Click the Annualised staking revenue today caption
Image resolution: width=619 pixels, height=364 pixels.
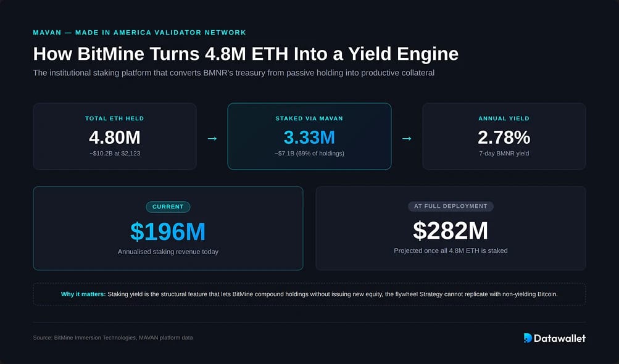click(x=168, y=252)
